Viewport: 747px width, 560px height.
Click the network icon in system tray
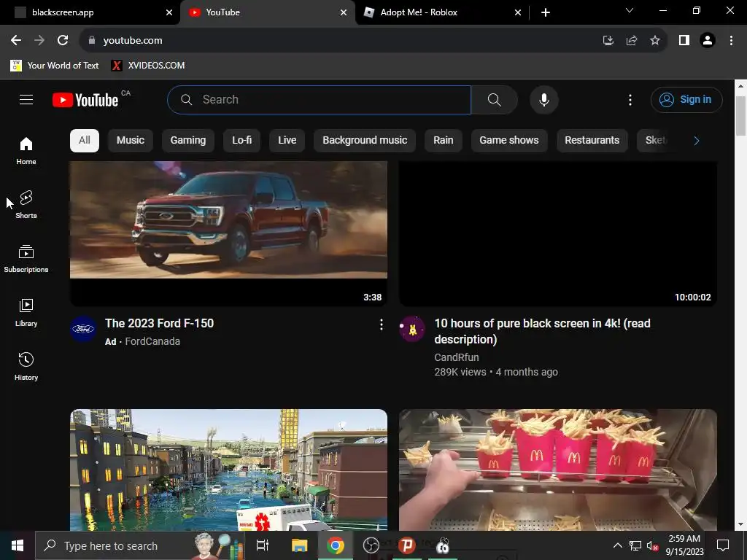[635, 545]
